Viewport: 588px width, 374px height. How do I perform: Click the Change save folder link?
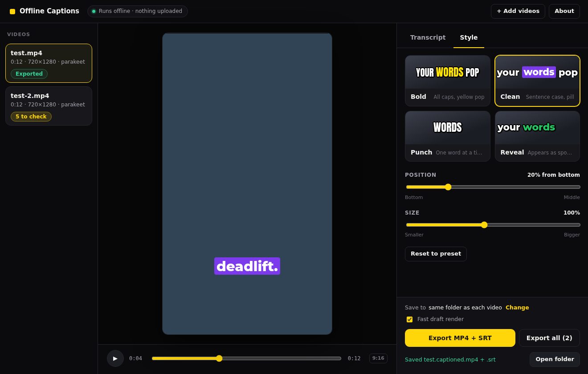tap(517, 307)
